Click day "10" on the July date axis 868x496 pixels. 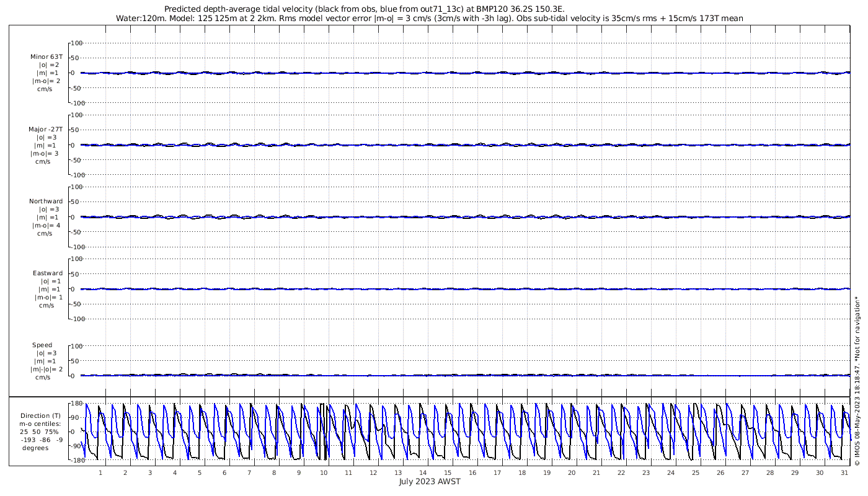(x=324, y=472)
